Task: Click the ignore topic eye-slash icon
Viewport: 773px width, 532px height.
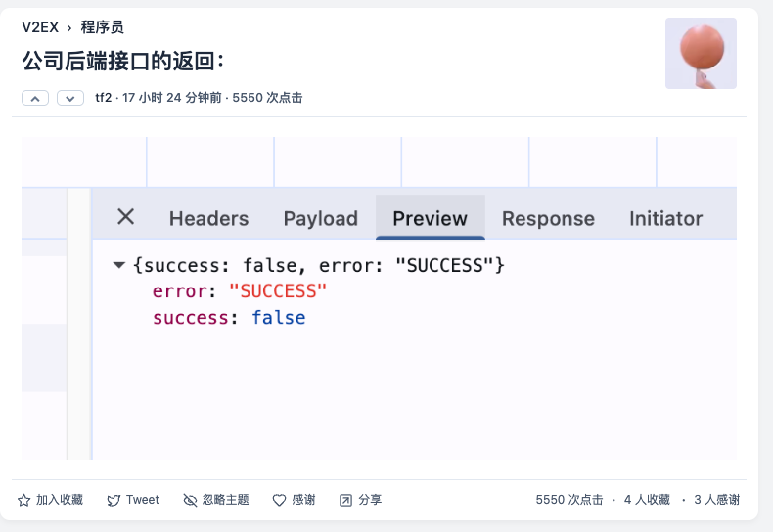Action: coord(190,500)
